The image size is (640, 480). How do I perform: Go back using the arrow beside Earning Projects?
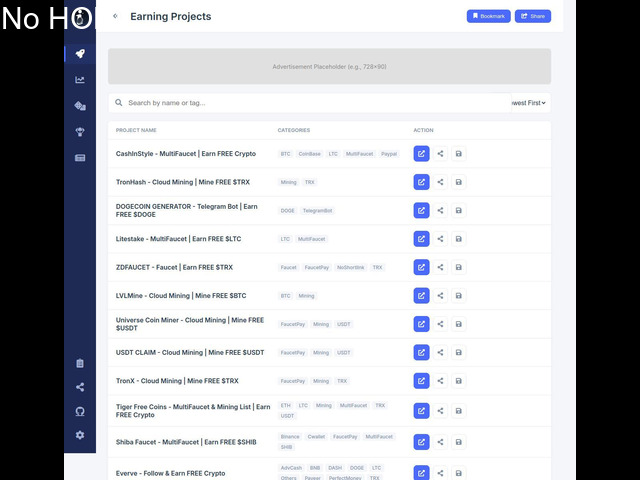115,16
